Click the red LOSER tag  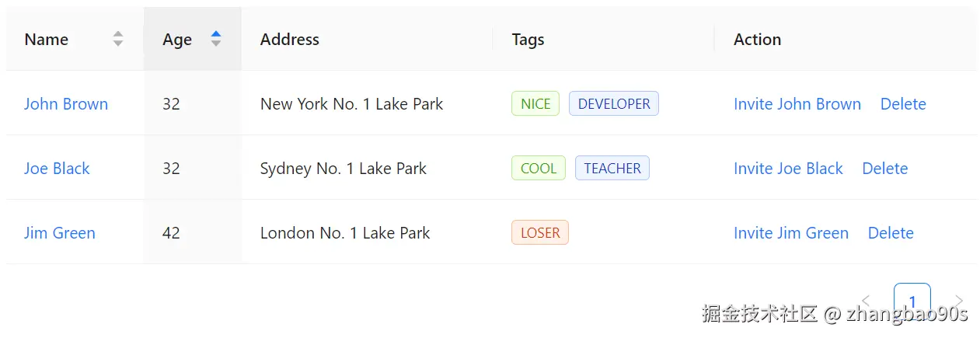(x=540, y=233)
